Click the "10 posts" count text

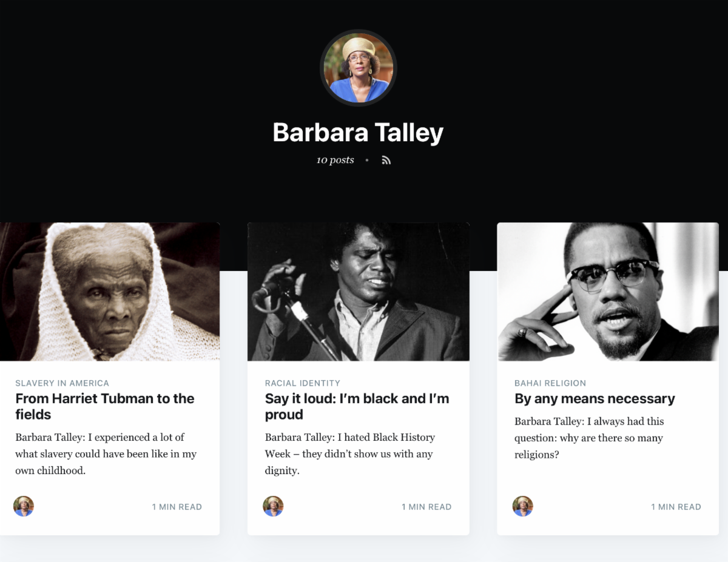click(335, 161)
